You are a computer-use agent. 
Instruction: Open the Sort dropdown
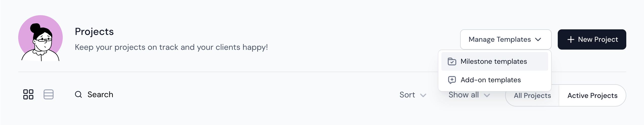407,95
